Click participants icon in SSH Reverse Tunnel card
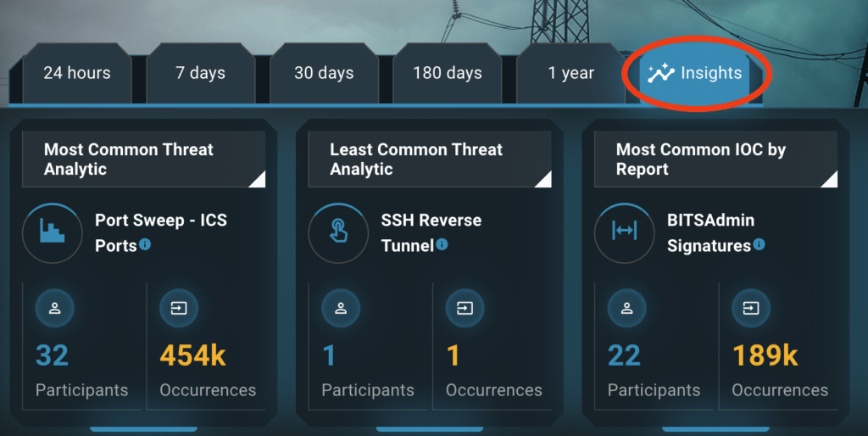The width and height of the screenshot is (868, 436). click(341, 308)
